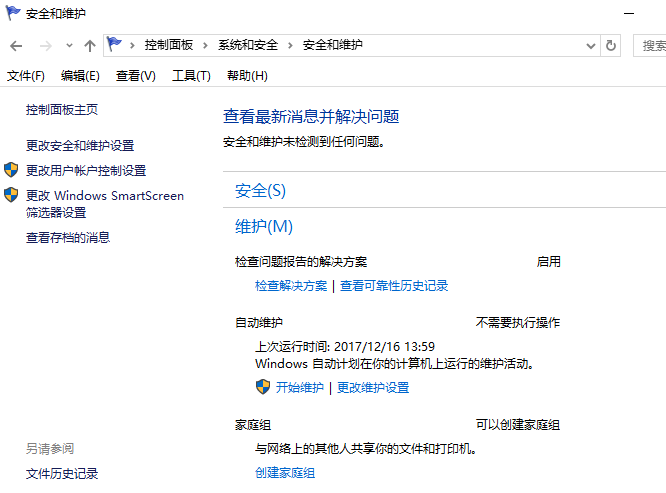This screenshot has height=493, width=666.
Task: Expand the 安全(S) section
Action: tap(260, 191)
